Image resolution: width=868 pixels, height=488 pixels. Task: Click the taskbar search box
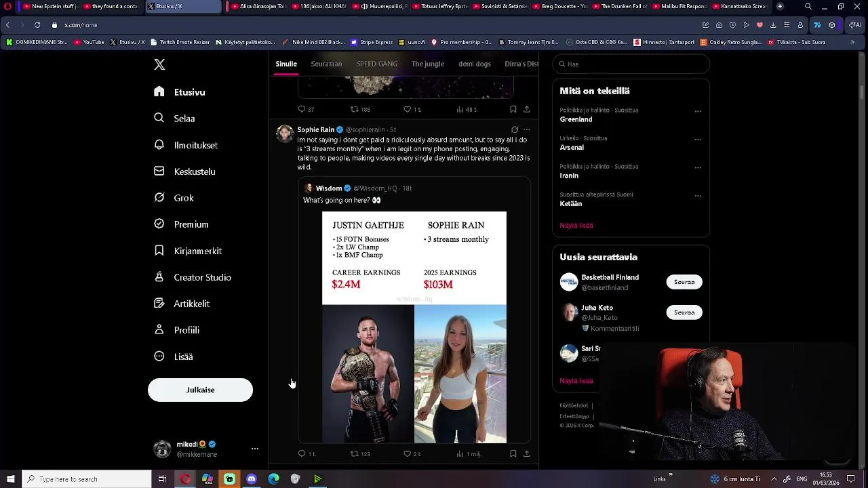87,479
